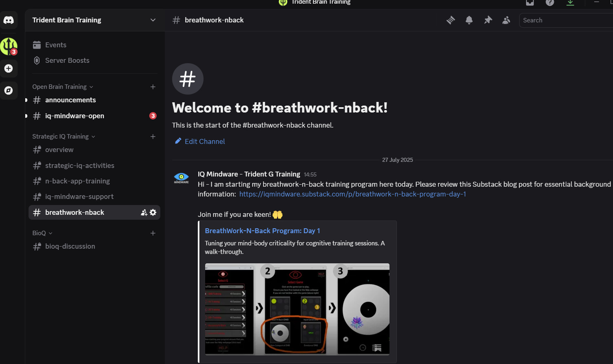Collapse the Open Brain Training category
This screenshot has width=613, height=364.
coord(63,87)
